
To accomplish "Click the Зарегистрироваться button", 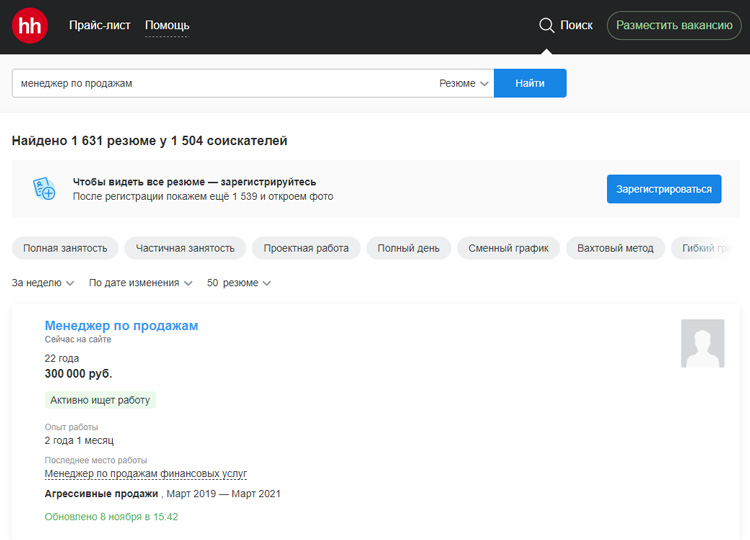I will pos(663,189).
